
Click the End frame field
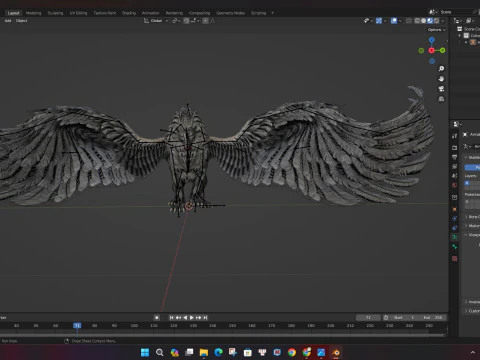[x=433, y=318]
